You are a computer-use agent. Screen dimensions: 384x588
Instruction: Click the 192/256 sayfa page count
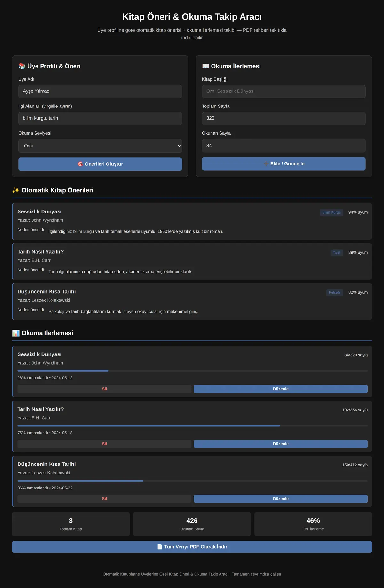point(355,410)
